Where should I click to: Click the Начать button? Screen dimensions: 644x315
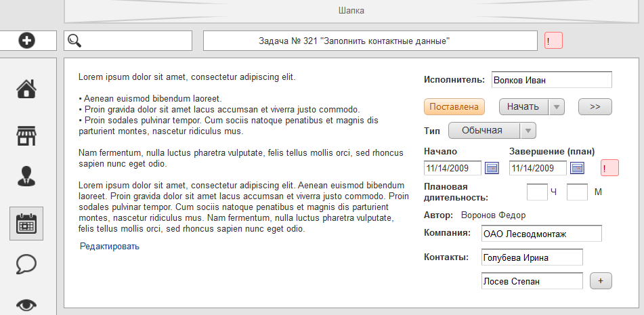(523, 107)
